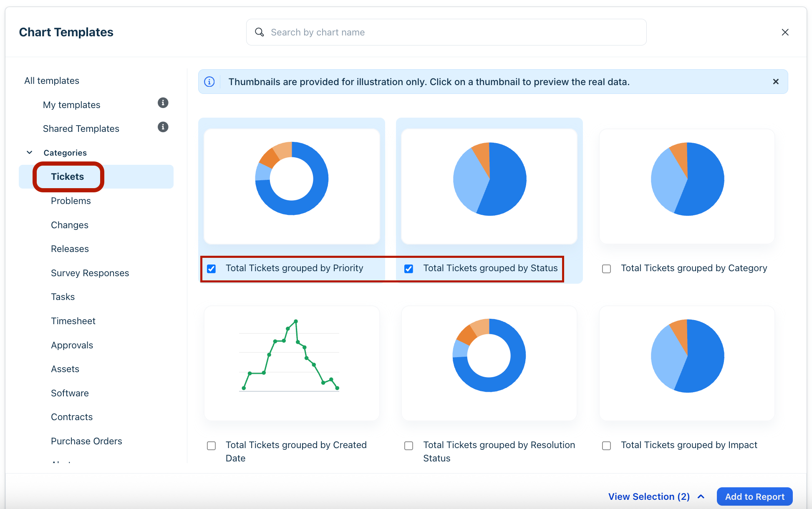Open the Tickets by Priority donut thumbnail
The image size is (812, 509).
coord(292,186)
